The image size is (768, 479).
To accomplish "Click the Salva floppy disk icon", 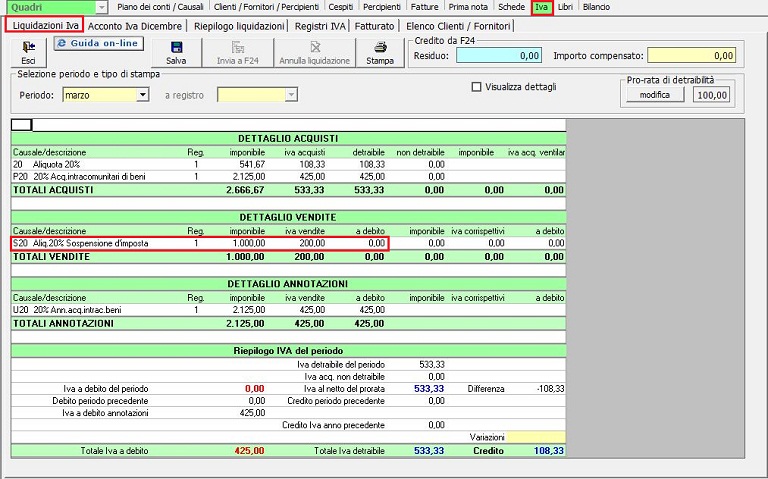I will tap(176, 47).
